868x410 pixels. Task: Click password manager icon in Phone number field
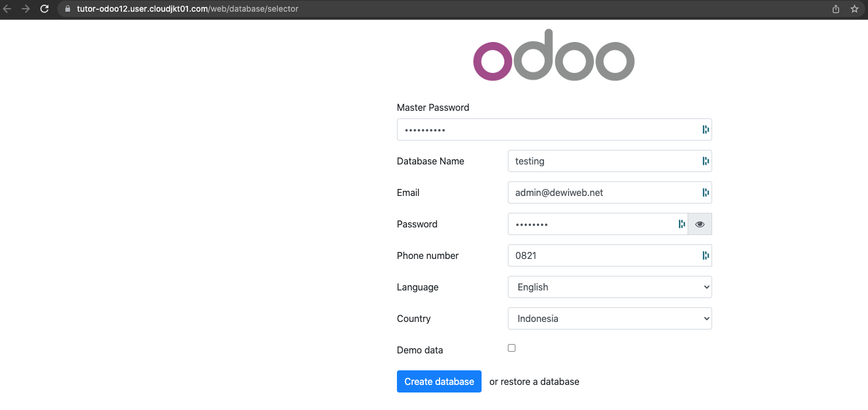pos(705,255)
